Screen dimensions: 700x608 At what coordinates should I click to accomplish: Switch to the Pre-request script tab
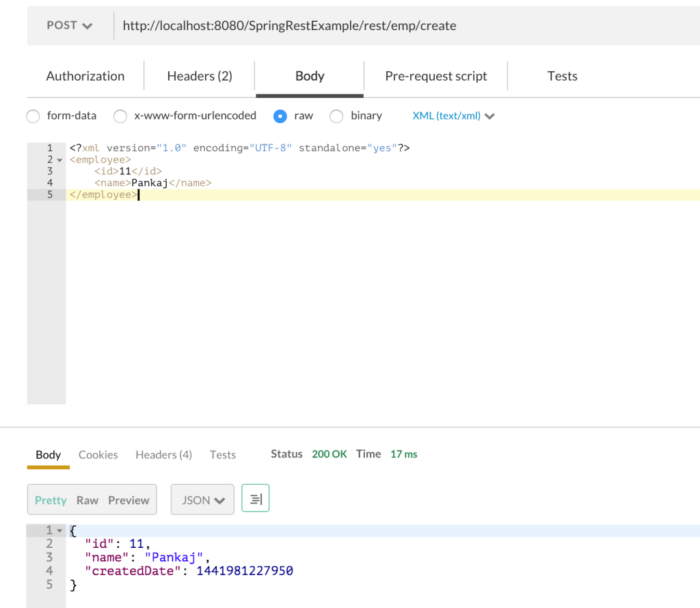click(x=435, y=76)
